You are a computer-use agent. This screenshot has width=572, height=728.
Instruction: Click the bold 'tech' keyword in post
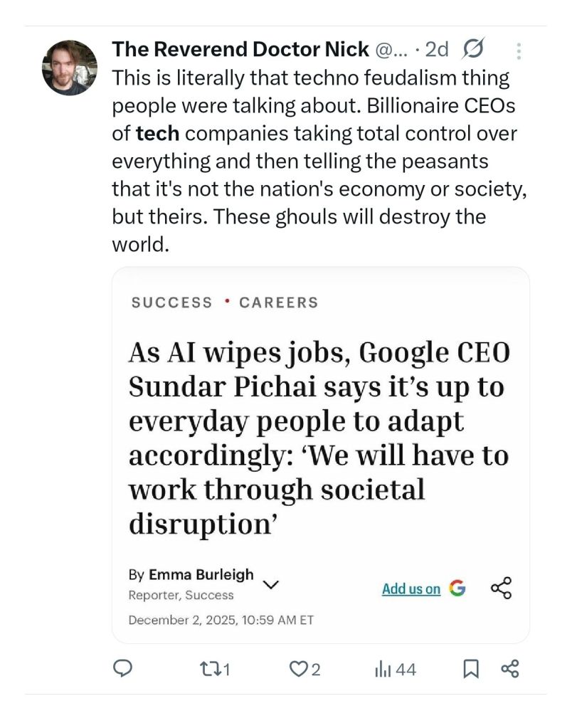tap(157, 133)
